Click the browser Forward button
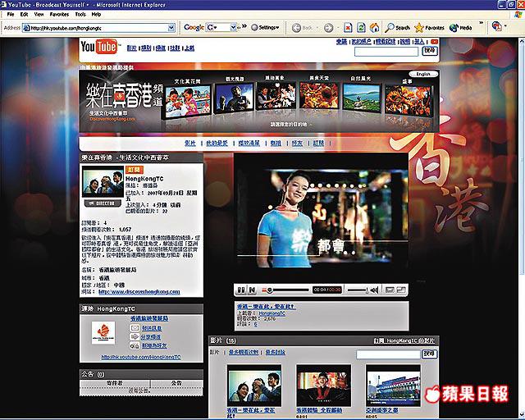The width and height of the screenshot is (525, 420). coord(329,28)
